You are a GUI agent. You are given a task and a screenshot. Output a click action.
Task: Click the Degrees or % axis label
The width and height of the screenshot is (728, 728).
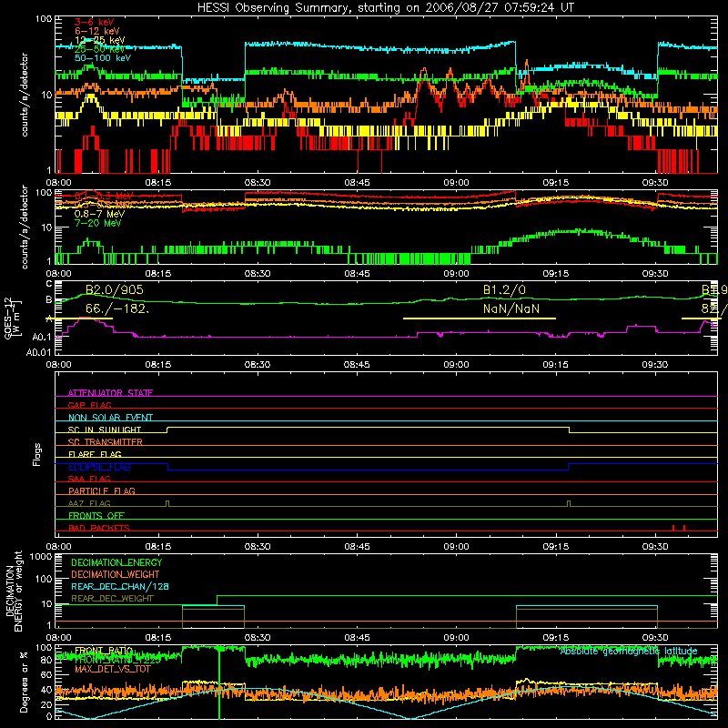pos(24,682)
